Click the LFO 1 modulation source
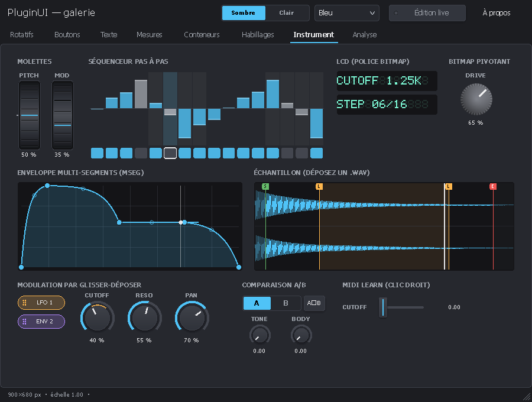The width and height of the screenshot is (532, 402). (x=41, y=303)
